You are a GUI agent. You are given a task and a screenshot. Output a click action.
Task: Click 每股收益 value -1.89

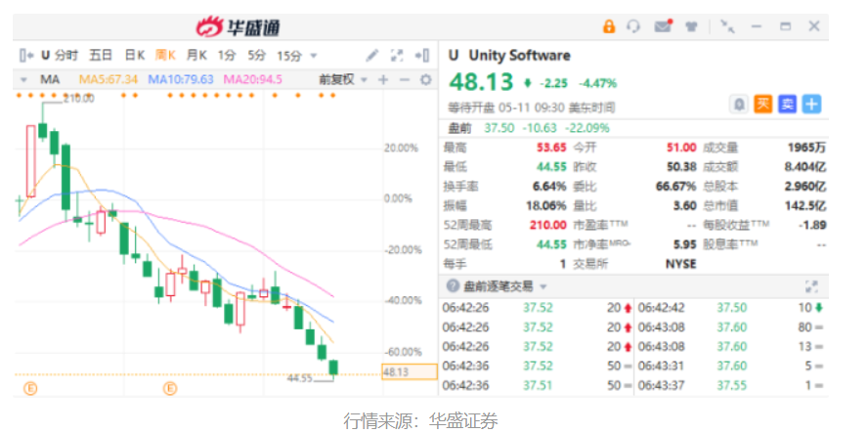click(812, 225)
